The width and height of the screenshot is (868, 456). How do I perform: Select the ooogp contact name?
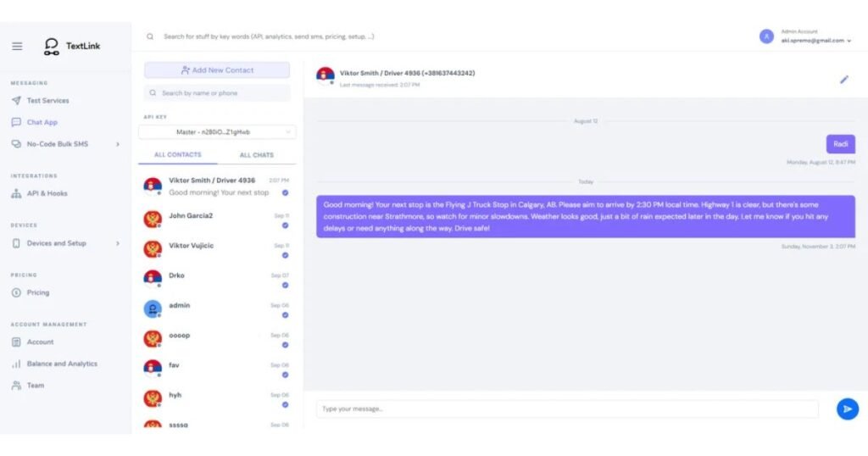point(179,336)
